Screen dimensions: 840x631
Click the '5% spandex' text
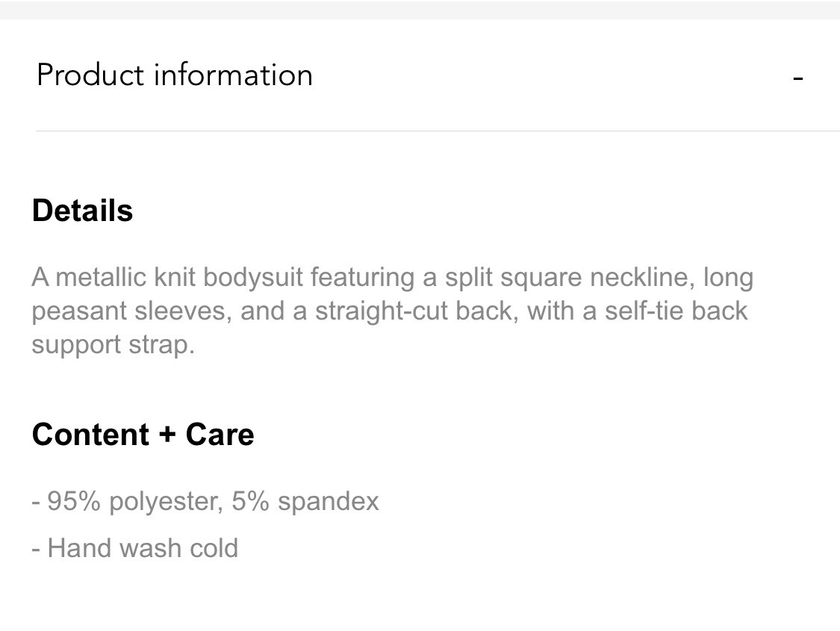[x=305, y=502]
